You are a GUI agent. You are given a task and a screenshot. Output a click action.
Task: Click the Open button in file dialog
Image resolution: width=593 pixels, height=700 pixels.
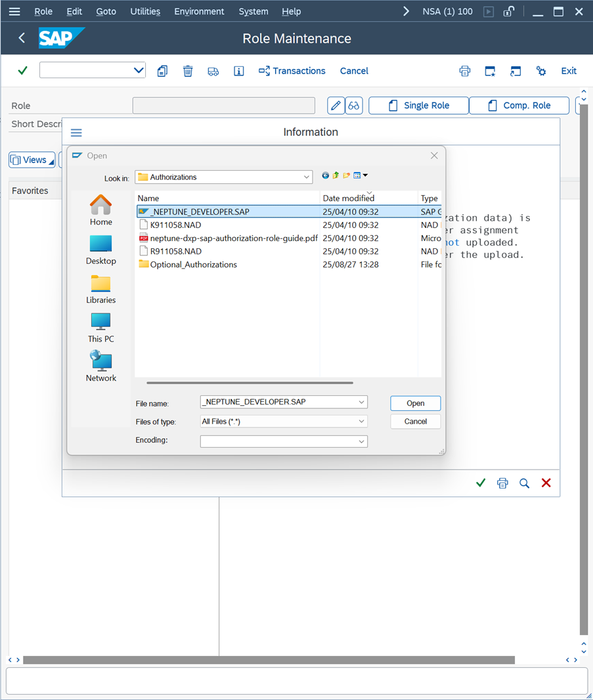coord(415,403)
